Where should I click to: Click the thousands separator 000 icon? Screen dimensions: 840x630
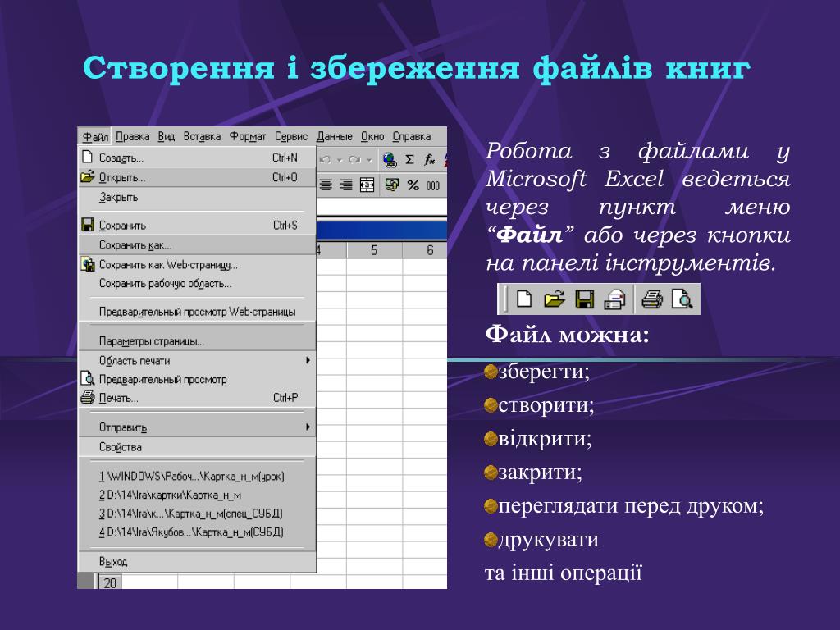pyautogui.click(x=433, y=186)
